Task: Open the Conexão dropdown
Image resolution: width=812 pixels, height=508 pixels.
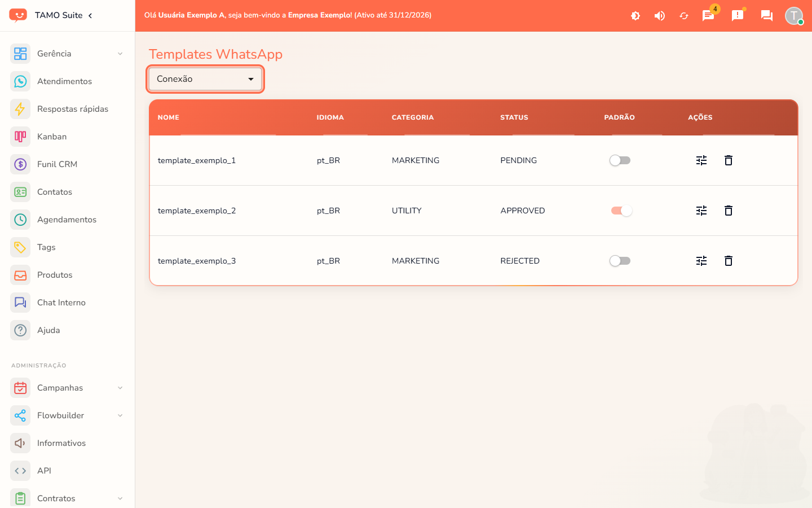Action: [x=205, y=79]
